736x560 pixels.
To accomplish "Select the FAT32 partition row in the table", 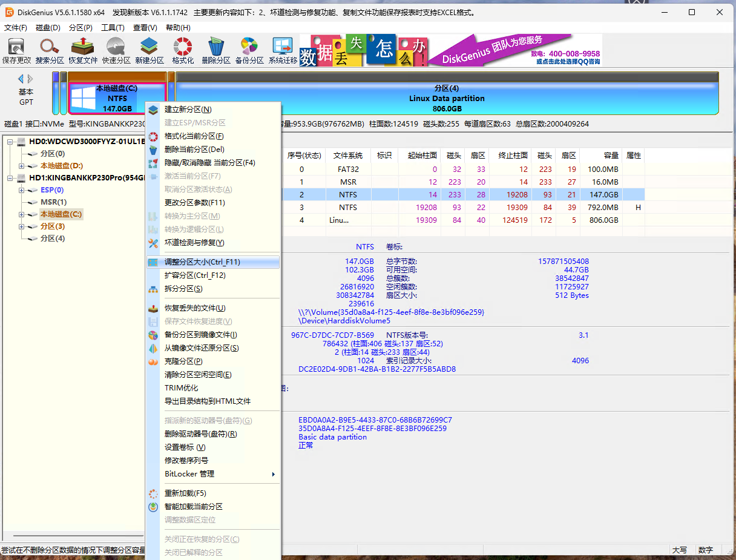I will click(348, 170).
